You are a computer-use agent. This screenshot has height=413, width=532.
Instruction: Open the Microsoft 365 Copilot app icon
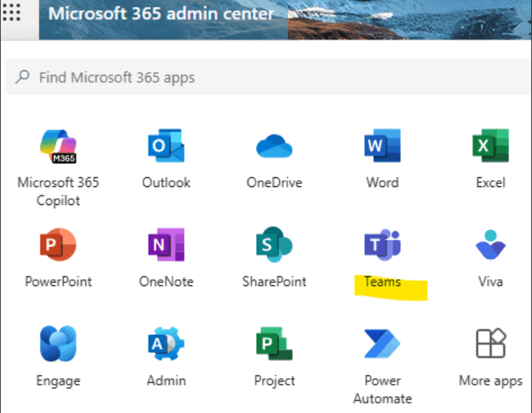point(58,146)
